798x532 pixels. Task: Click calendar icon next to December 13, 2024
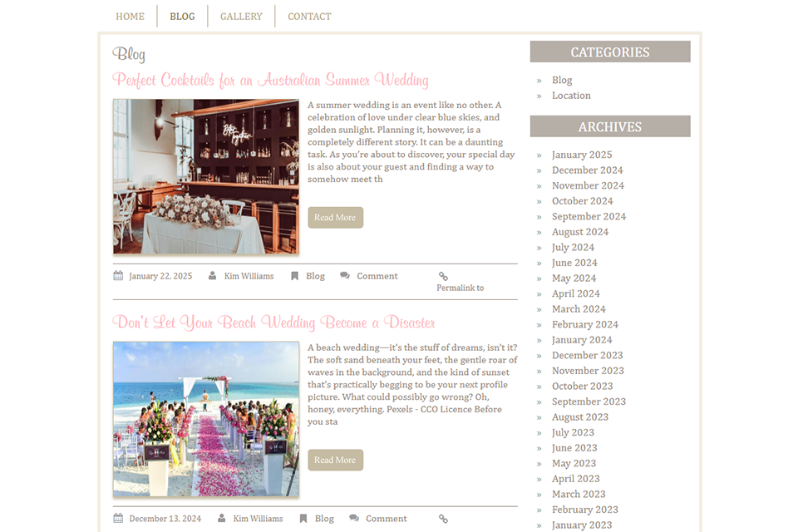tap(118, 518)
